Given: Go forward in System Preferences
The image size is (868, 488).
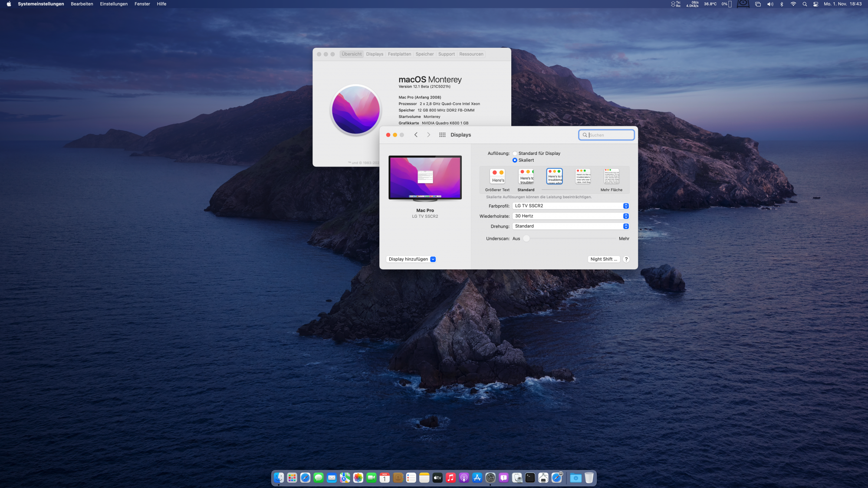Looking at the screenshot, I should tap(428, 135).
